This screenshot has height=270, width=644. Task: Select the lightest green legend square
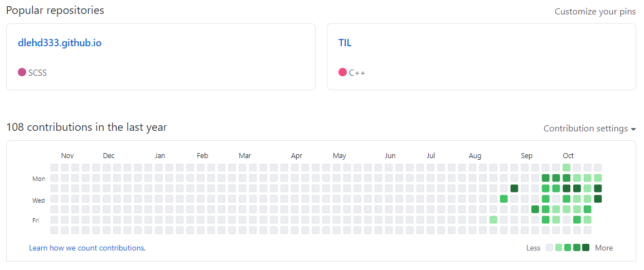559,247
